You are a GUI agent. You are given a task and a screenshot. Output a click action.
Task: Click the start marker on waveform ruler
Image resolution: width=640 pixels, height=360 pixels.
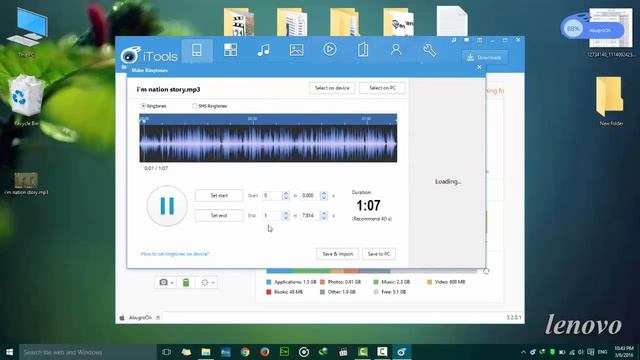coord(142,120)
